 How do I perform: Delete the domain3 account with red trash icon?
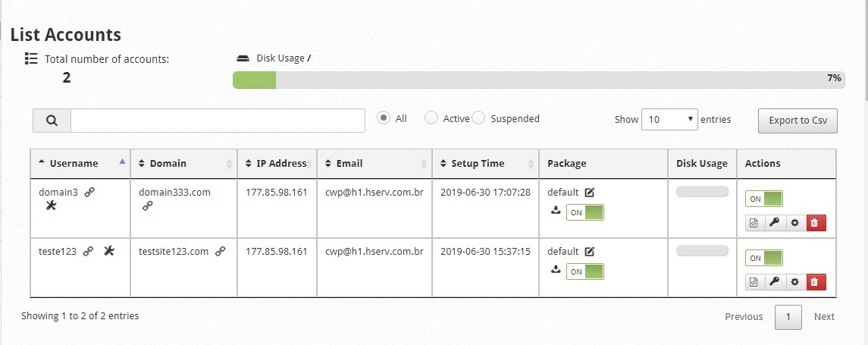(816, 223)
